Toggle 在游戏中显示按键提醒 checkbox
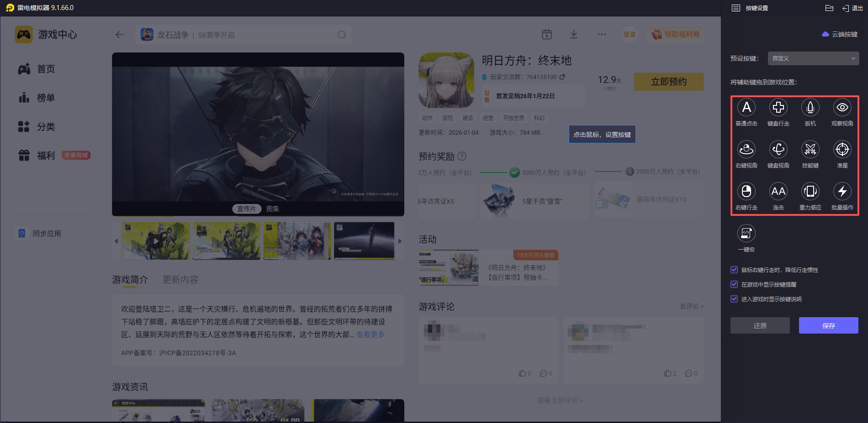Image resolution: width=868 pixels, height=423 pixels. pos(734,284)
